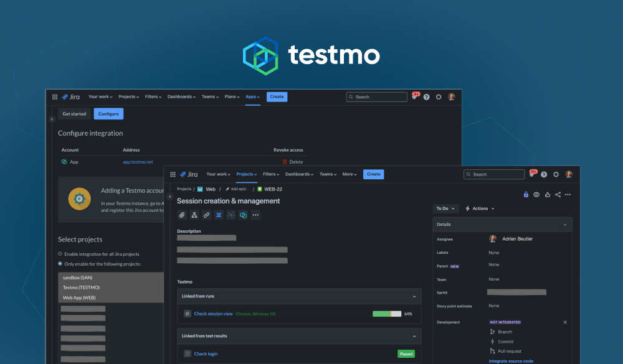Click the thumbs-up vote icon
This screenshot has height=364, width=623.
coord(548,195)
